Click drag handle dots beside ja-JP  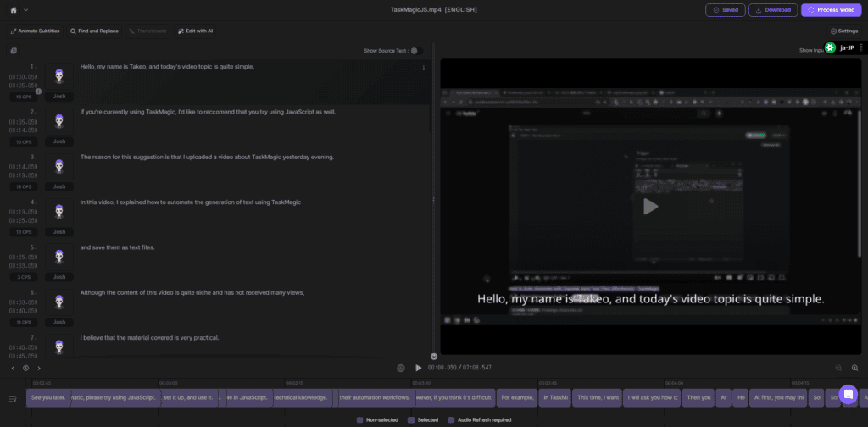[x=860, y=47]
